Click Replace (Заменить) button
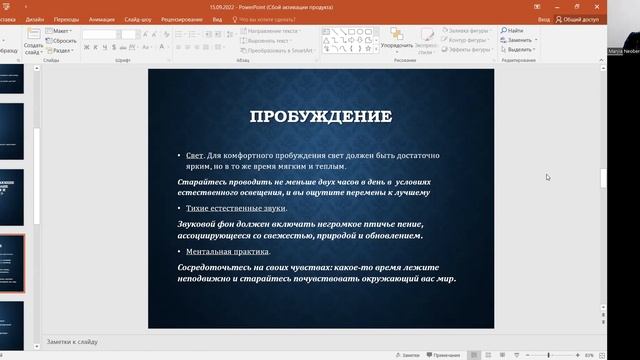640x360 pixels. click(519, 40)
